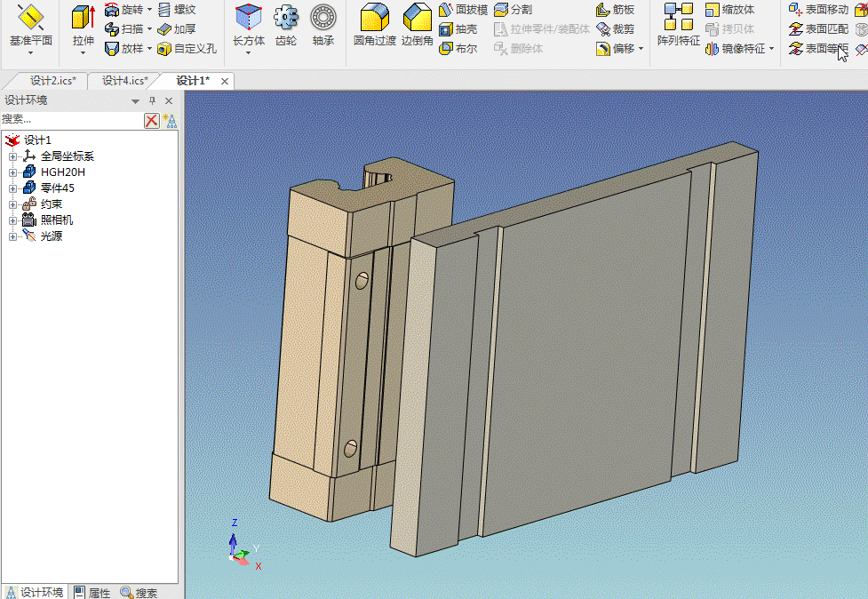Viewport: 868px width, 599px height.
Task: Select the 裁剪 trim tool
Action: tap(615, 28)
